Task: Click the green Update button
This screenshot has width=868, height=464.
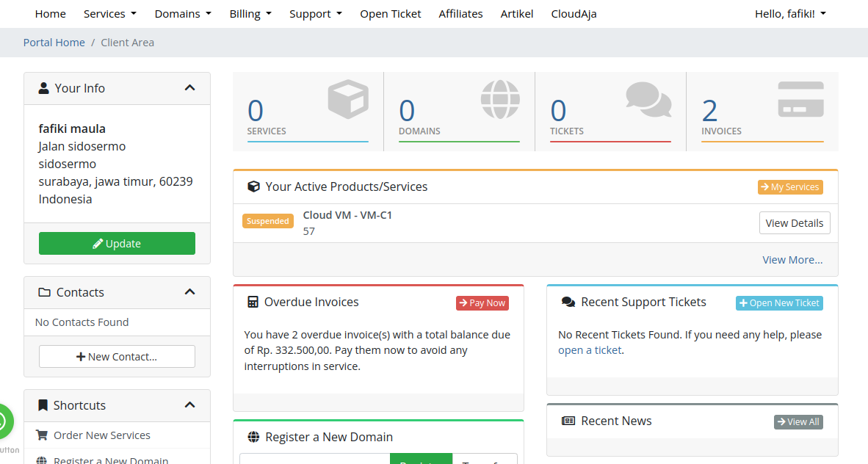Action: 117,244
